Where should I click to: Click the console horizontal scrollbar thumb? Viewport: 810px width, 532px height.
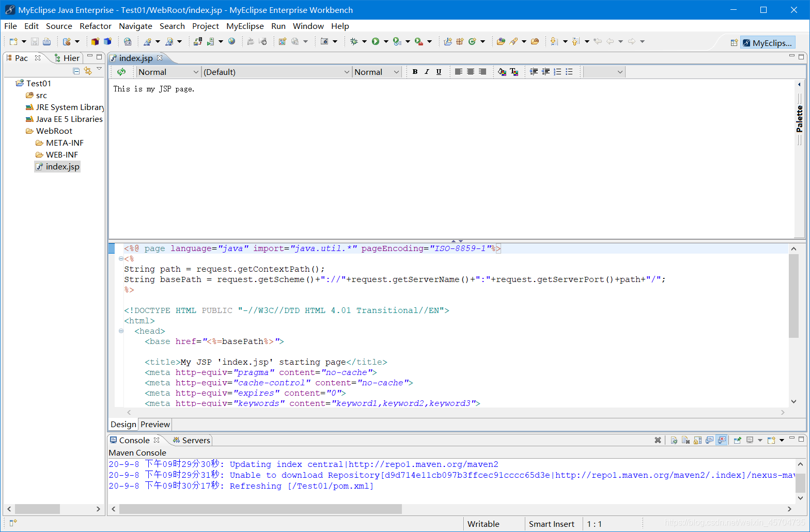(260, 509)
